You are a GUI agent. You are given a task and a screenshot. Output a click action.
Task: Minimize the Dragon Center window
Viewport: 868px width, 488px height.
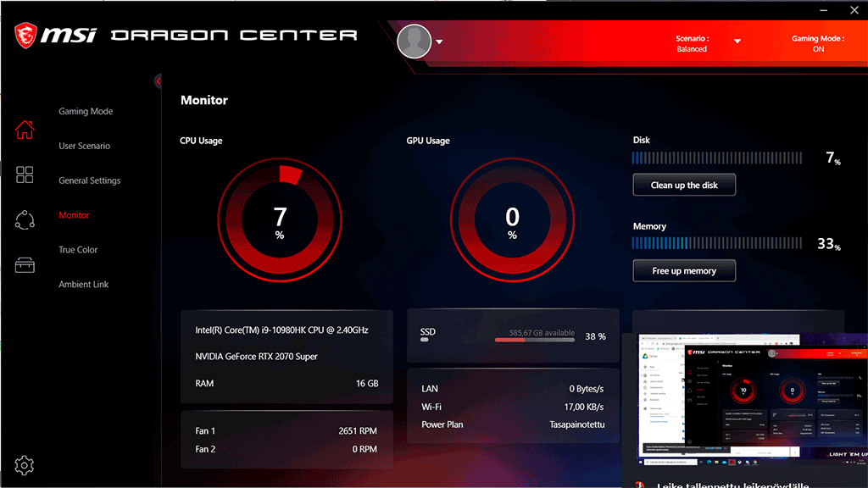tap(824, 10)
